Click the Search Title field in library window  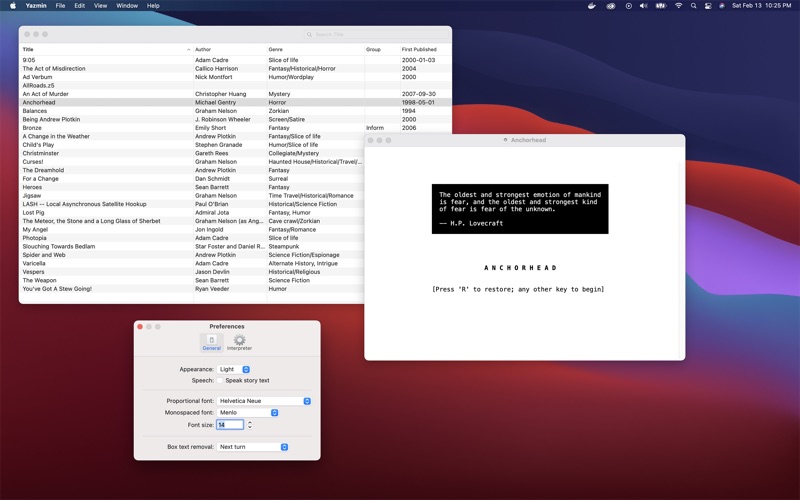tap(377, 34)
